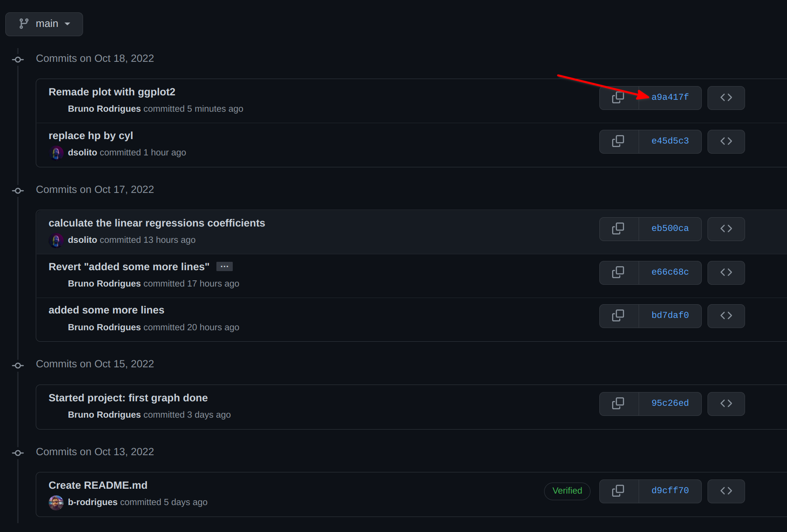Image resolution: width=787 pixels, height=532 pixels.
Task: Browse repository at commit e66c68c
Action: [x=726, y=272]
